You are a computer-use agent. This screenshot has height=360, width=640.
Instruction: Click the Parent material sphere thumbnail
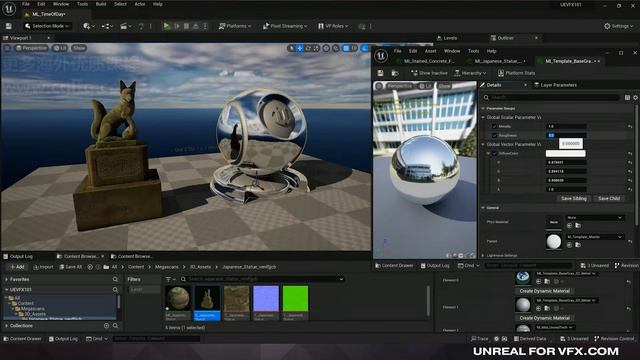click(553, 242)
